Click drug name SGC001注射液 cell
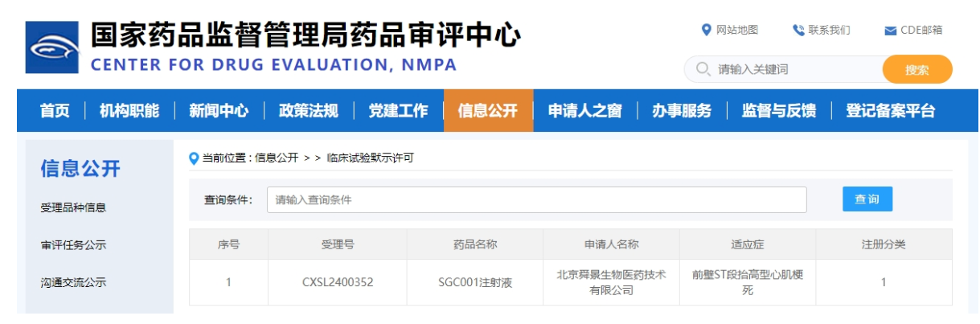Viewport: 980px width, 324px height. click(x=475, y=282)
